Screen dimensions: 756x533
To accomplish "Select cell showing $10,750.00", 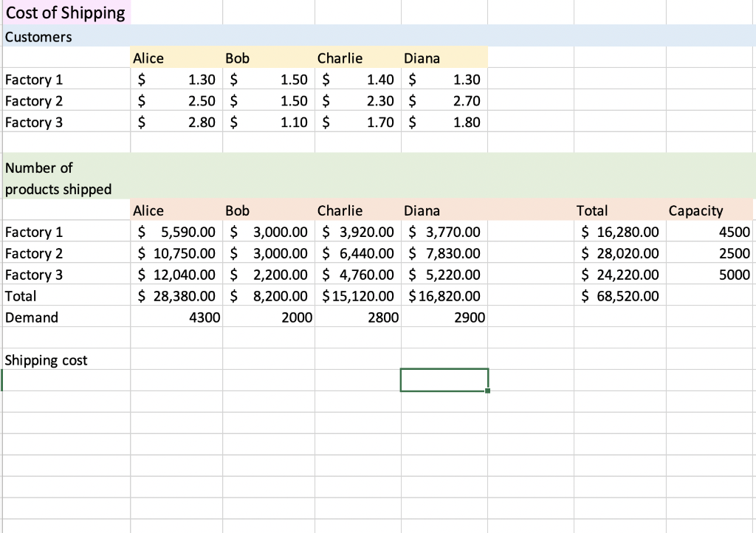I will tap(176, 252).
